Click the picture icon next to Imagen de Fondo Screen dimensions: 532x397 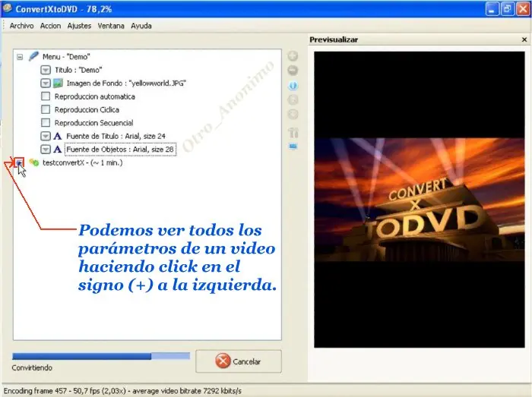58,83
